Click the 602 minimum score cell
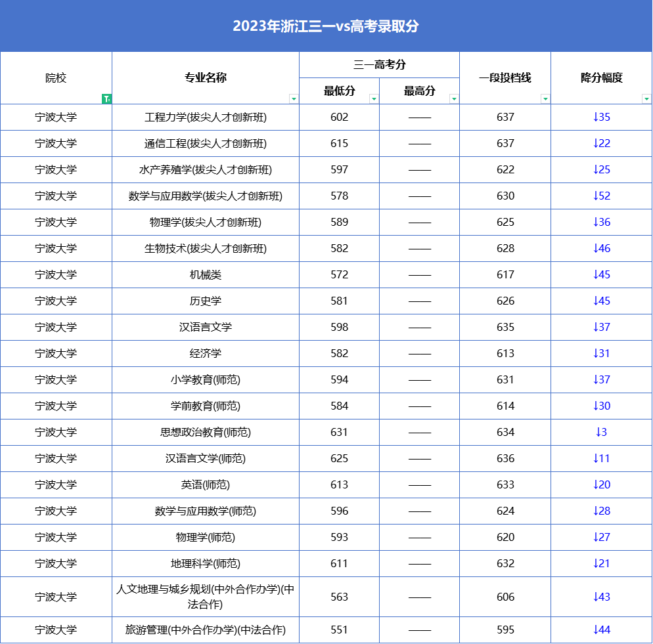 tap(339, 117)
